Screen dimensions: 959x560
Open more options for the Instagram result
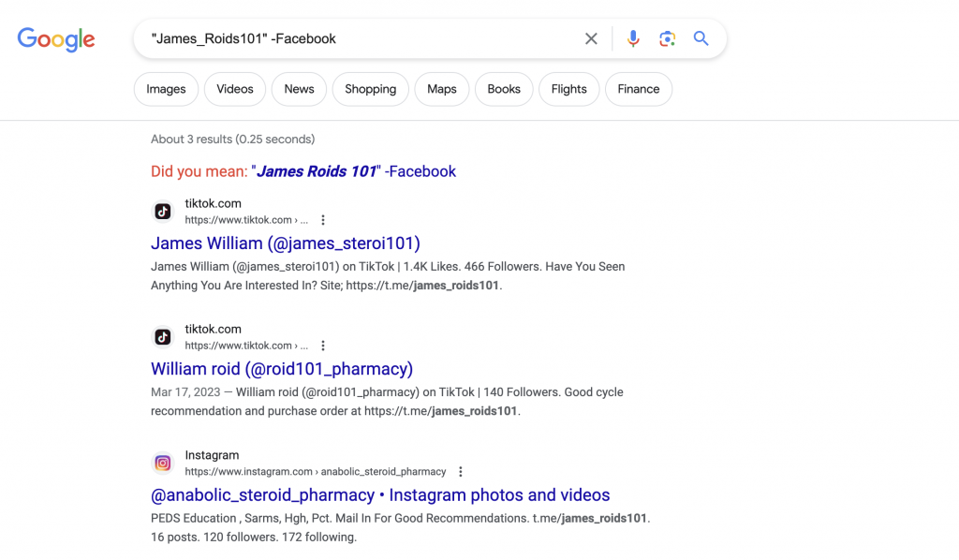461,471
